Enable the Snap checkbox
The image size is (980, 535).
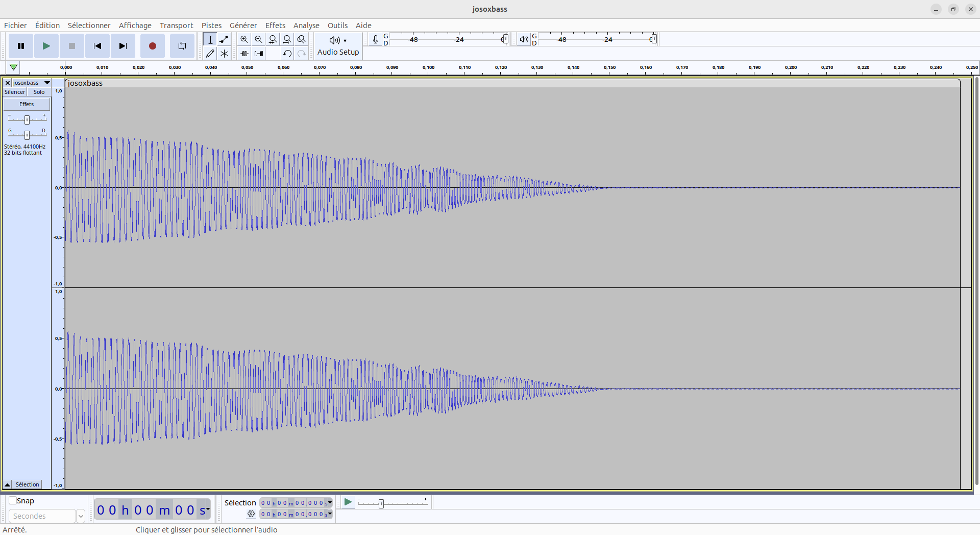click(x=13, y=500)
